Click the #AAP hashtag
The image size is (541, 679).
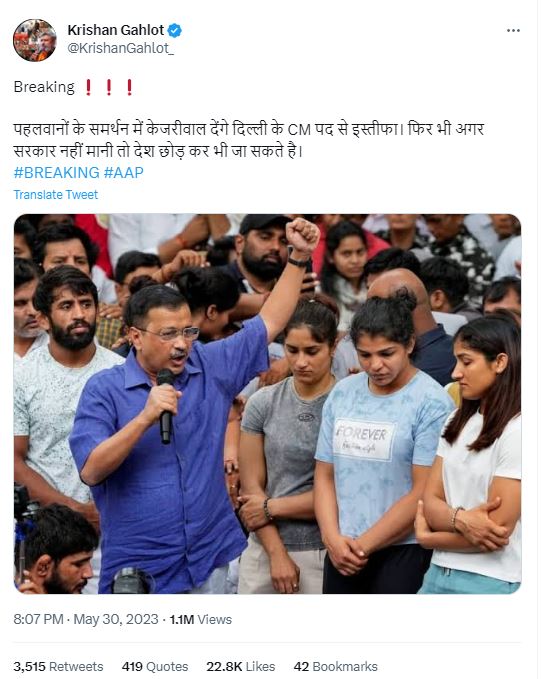click(124, 172)
